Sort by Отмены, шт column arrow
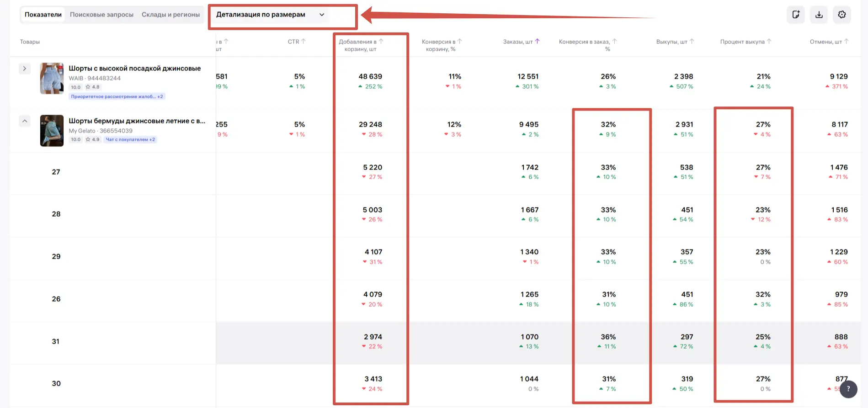 pyautogui.click(x=846, y=42)
